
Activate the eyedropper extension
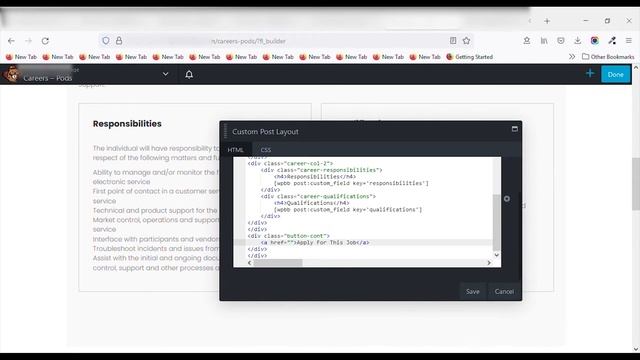[x=612, y=41]
